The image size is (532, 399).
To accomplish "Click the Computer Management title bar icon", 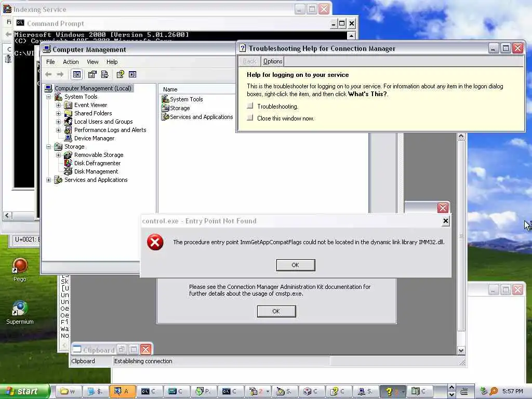I will tap(47, 49).
